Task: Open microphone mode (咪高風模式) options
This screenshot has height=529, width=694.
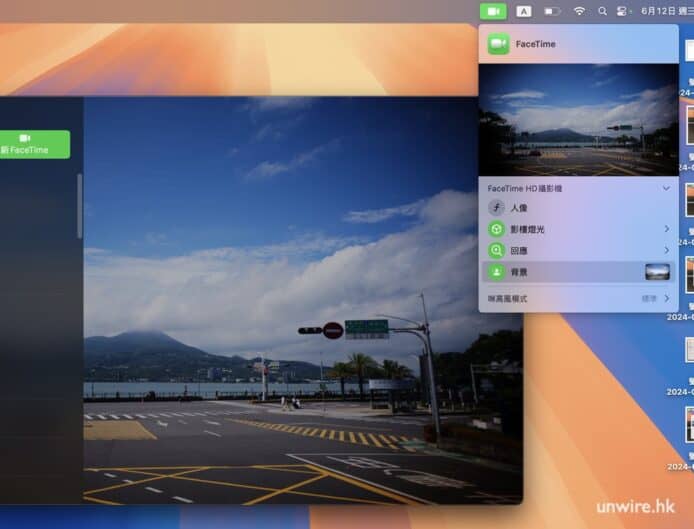Action: (x=577, y=298)
